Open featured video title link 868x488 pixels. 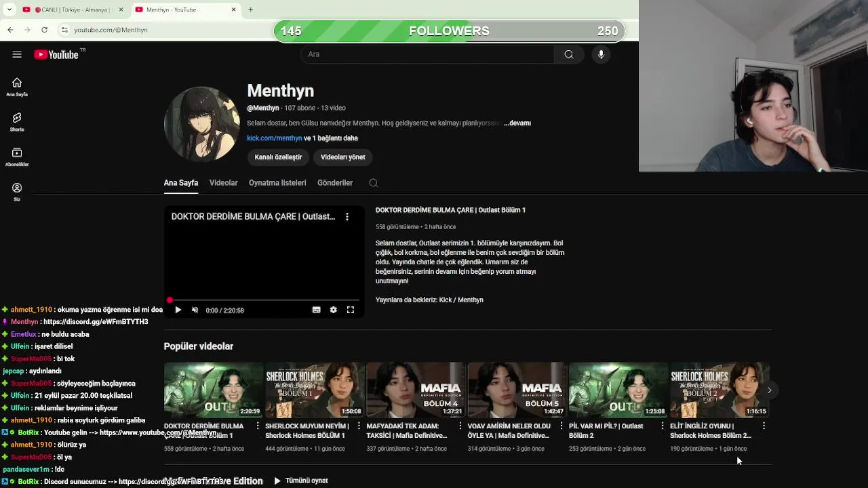click(450, 210)
